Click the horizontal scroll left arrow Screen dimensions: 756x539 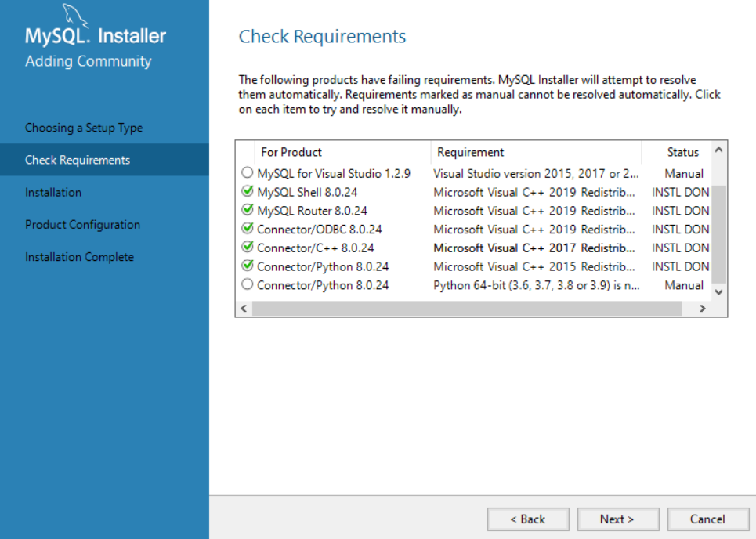244,309
